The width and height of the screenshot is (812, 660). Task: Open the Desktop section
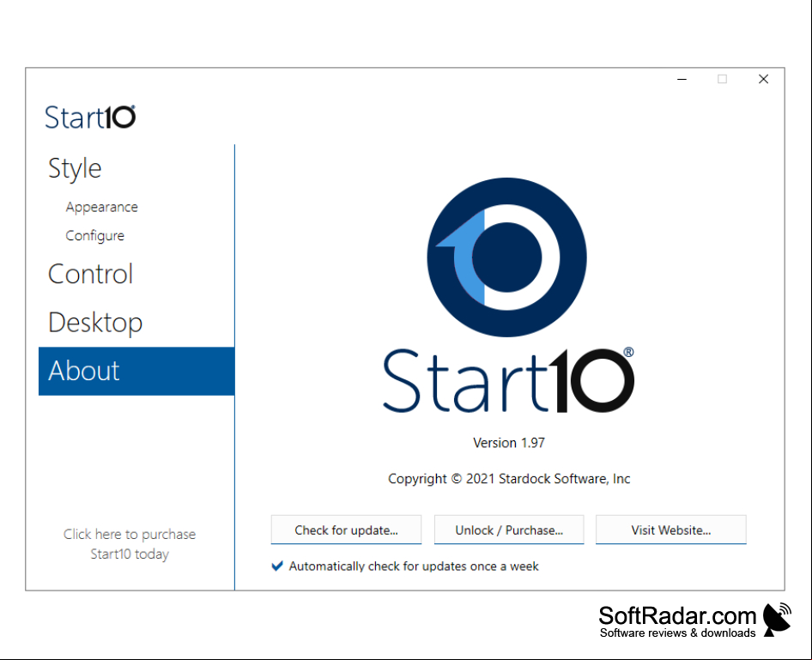(95, 323)
